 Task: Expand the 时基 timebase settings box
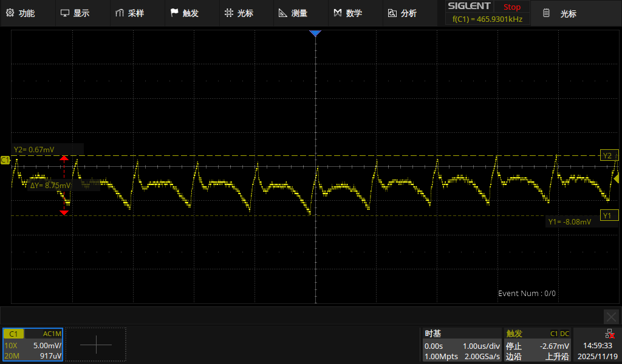[462, 345]
